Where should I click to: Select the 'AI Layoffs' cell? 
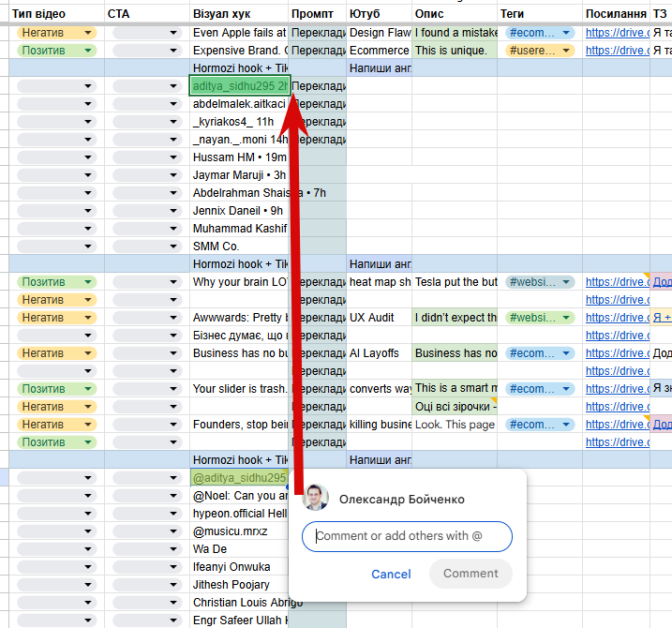tap(379, 353)
